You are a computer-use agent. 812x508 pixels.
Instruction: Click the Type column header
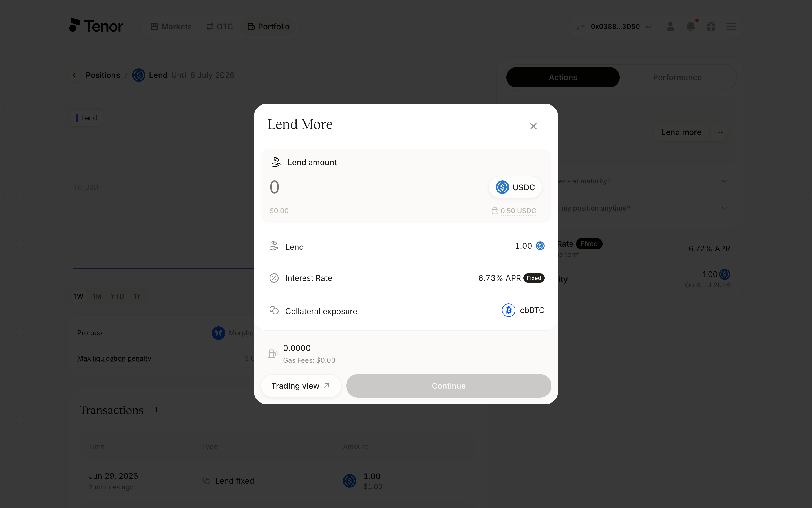tap(209, 446)
